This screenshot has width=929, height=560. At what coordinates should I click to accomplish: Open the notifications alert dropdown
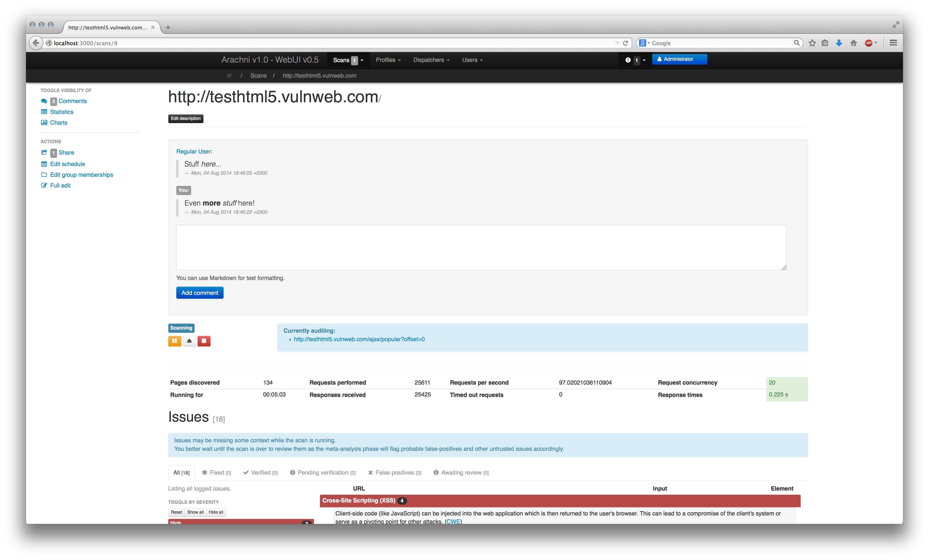635,60
